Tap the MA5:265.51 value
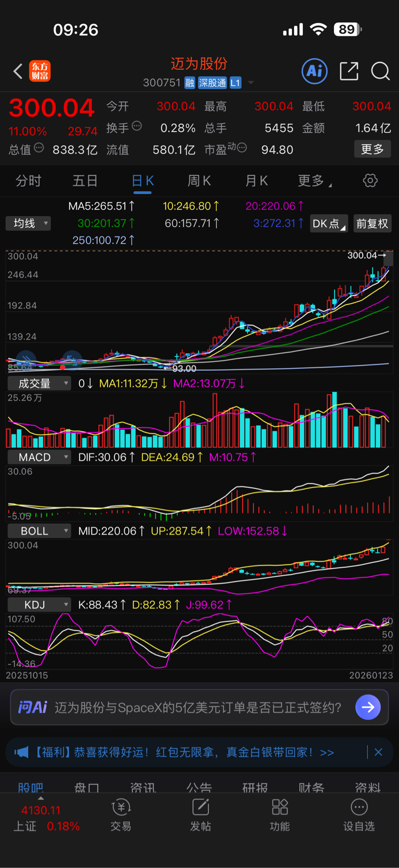399x868 pixels. [101, 206]
